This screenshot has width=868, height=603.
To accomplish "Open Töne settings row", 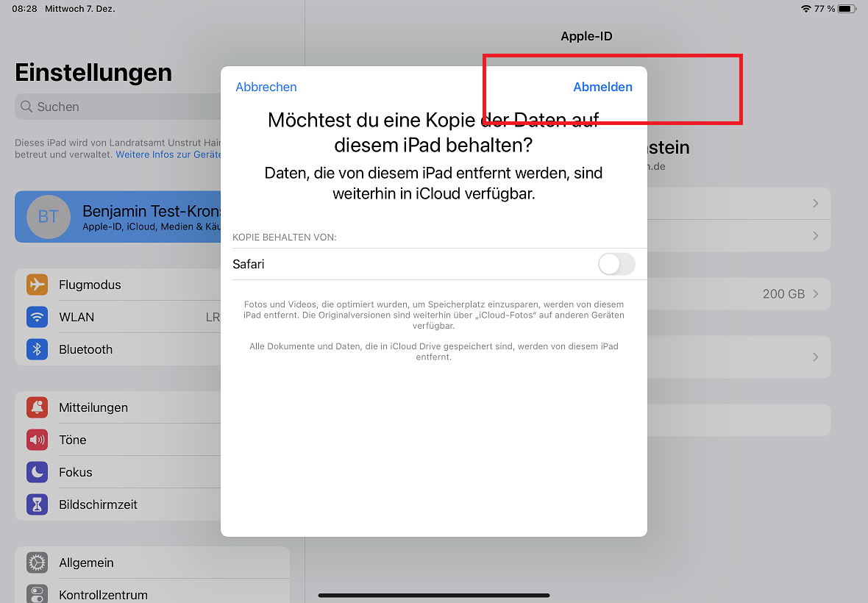I will coord(118,440).
